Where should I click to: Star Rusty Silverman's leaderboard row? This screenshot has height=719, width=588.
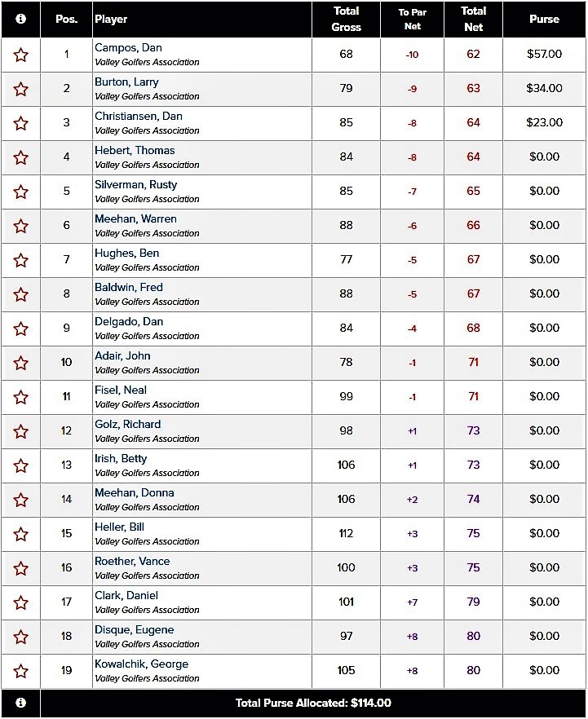(20, 192)
